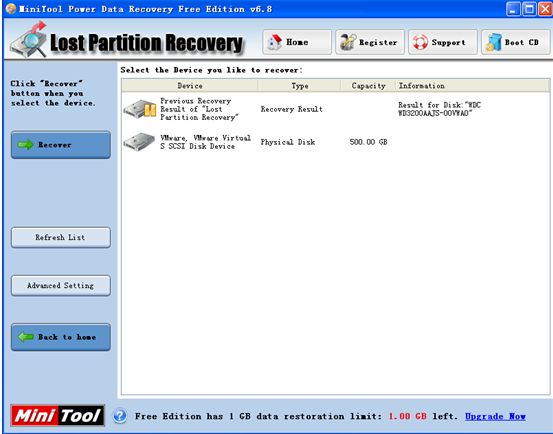Click the Home house icon

[274, 42]
